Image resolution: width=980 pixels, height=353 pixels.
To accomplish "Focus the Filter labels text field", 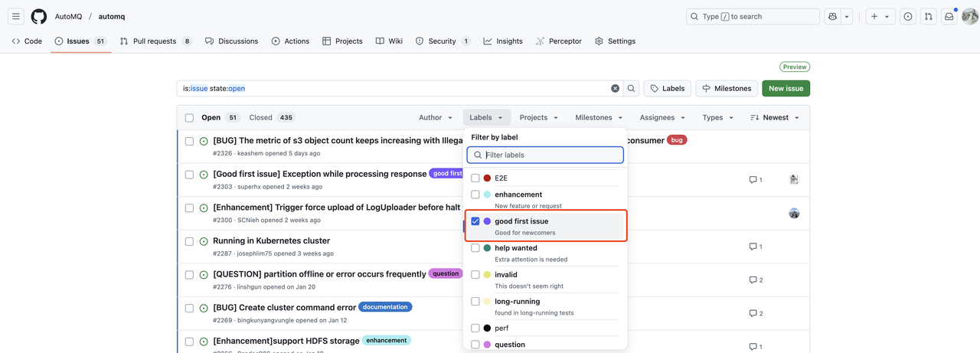I will pyautogui.click(x=551, y=155).
